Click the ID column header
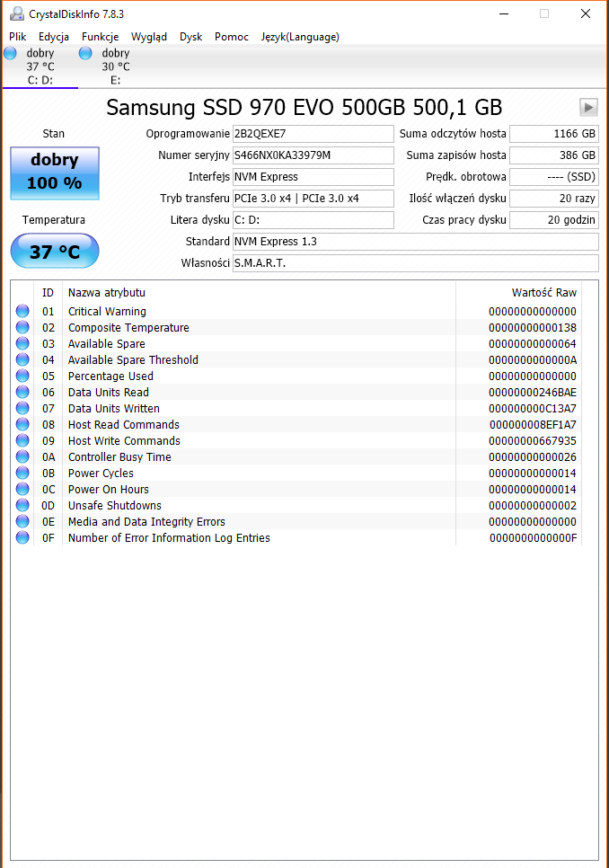Image resolution: width=609 pixels, height=868 pixels. [49, 293]
